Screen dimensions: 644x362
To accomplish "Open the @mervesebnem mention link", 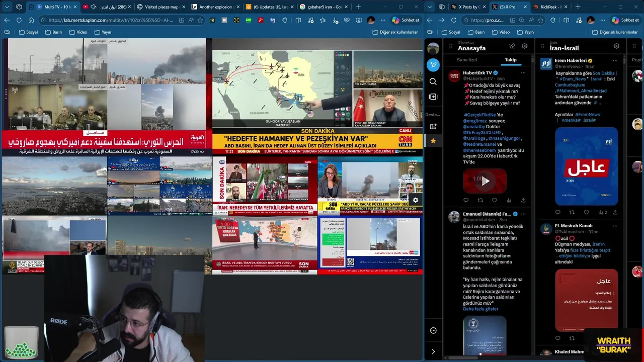I will [x=479, y=150].
